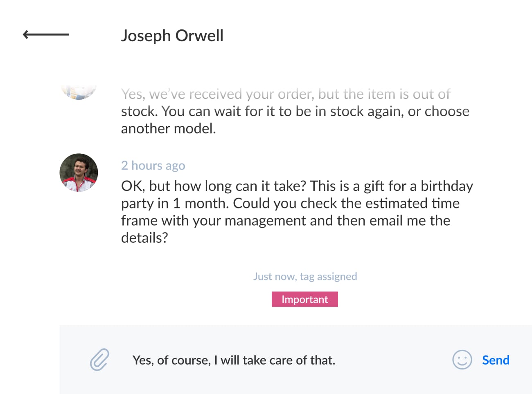The height and width of the screenshot is (394, 532).
Task: Open the emoji picker smiley icon
Action: point(462,360)
